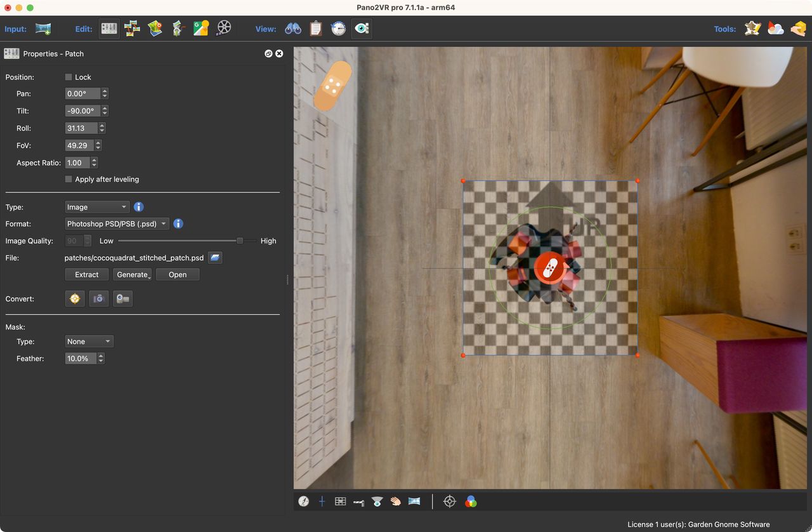Toggle the grid overlay in viewer toolbar

(x=340, y=502)
